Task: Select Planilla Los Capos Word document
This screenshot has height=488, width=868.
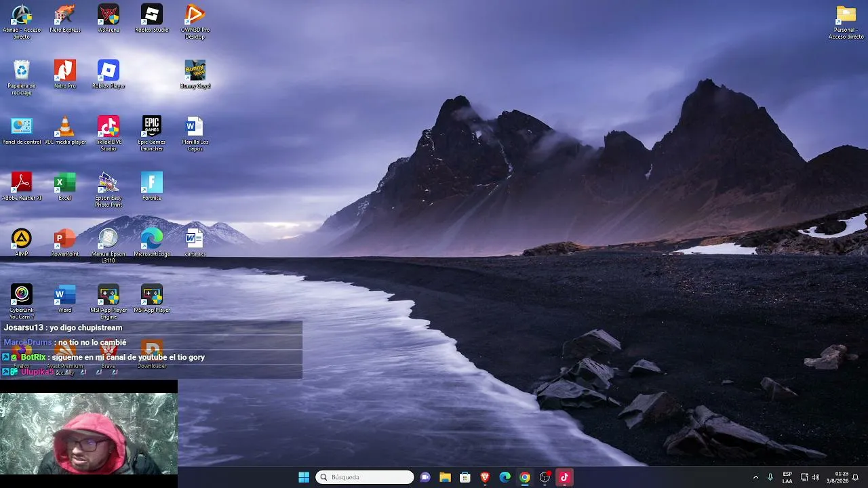Action: coord(195,134)
